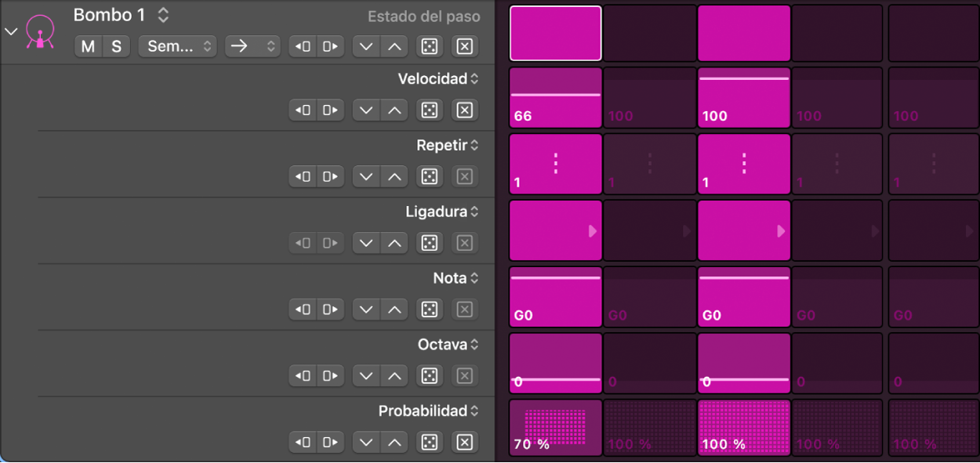Shift Repetir row steps right
The image size is (980, 463).
[x=330, y=177]
